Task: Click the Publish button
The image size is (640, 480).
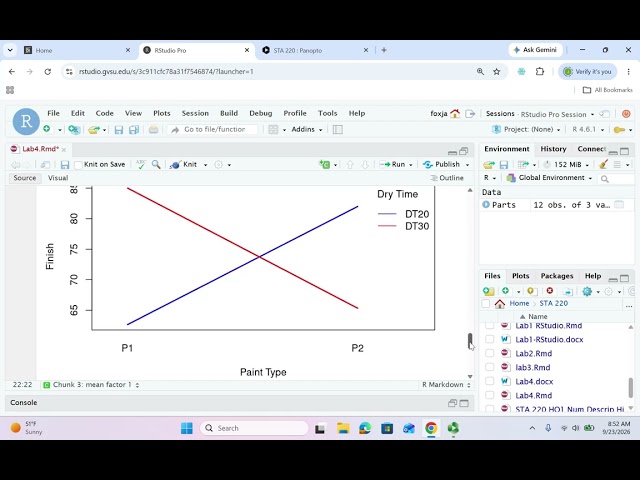Action: [x=442, y=164]
